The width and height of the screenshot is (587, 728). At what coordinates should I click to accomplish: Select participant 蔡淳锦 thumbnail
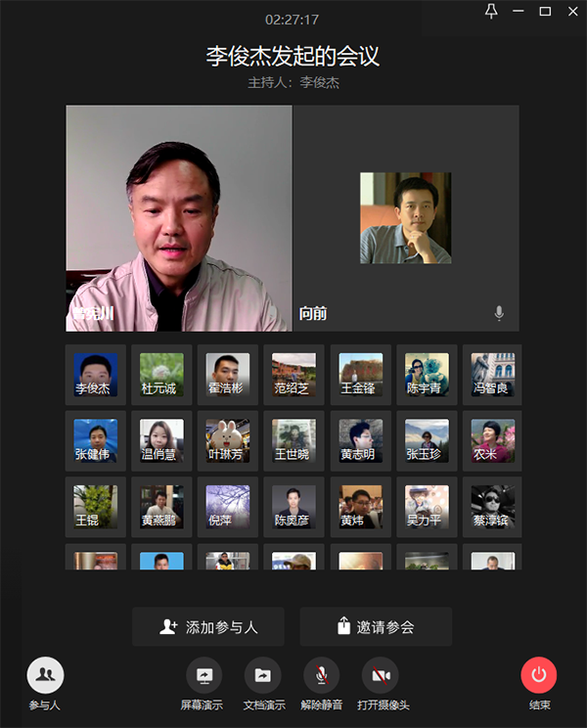[492, 507]
